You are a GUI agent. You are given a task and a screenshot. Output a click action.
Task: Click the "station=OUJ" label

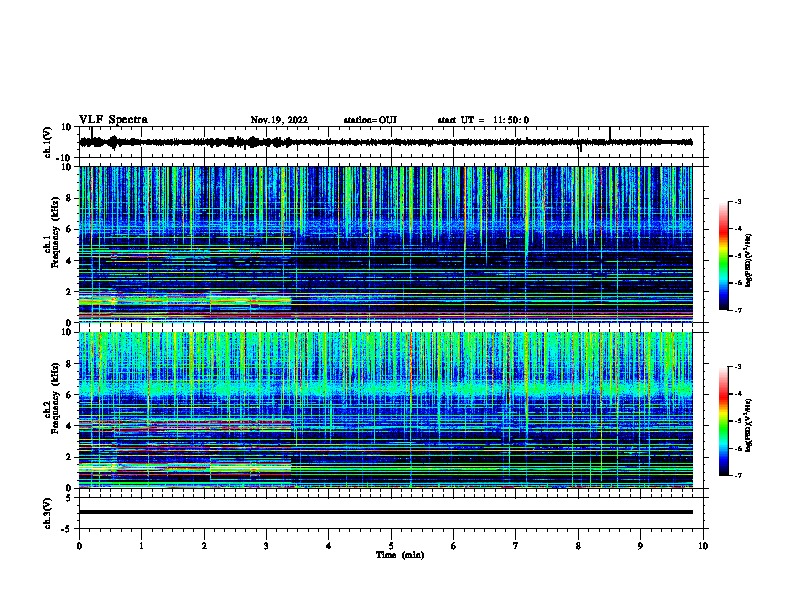370,120
